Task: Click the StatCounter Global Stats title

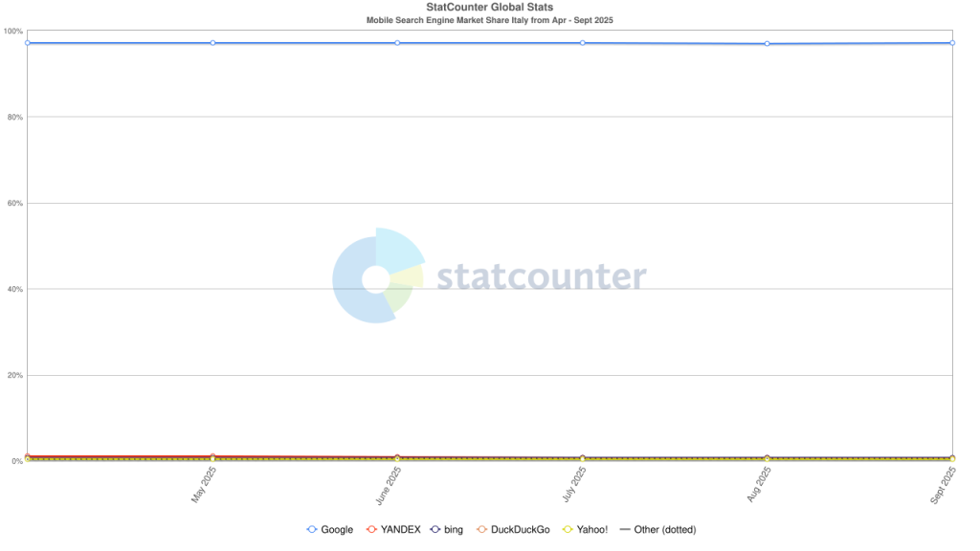Action: (x=489, y=8)
